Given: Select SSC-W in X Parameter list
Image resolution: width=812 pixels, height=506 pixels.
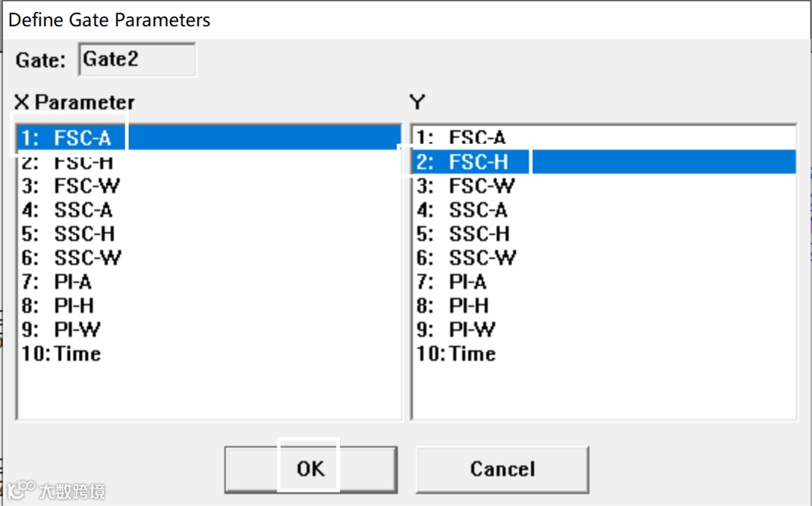Looking at the screenshot, I should [x=87, y=258].
